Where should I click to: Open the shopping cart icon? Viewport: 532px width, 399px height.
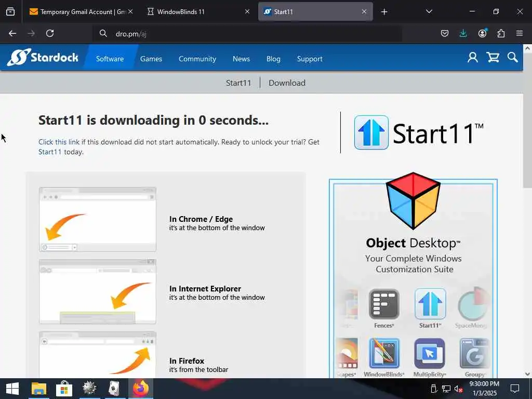click(x=493, y=57)
